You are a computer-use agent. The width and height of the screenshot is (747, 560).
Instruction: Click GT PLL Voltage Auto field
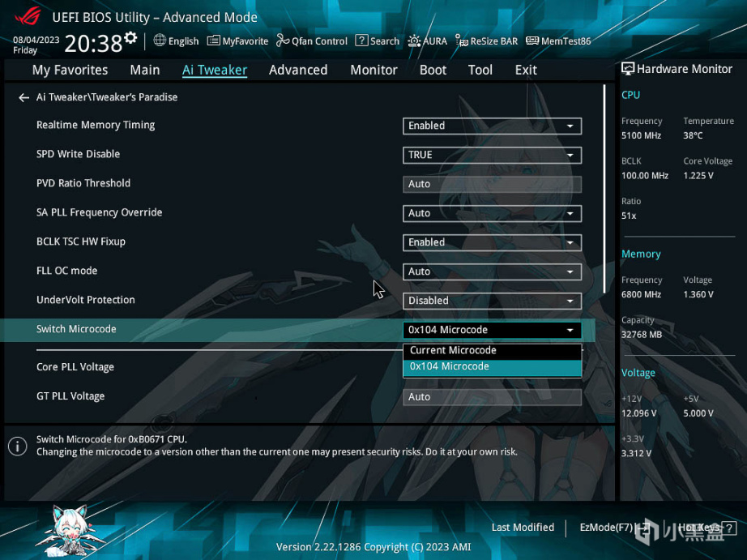point(492,397)
